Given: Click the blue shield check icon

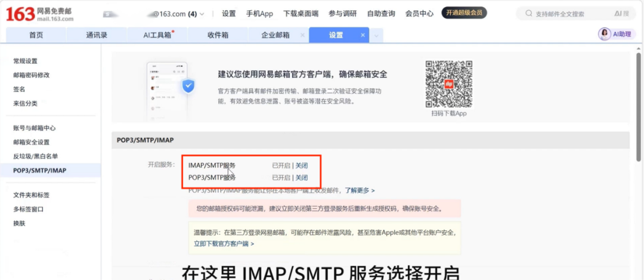Looking at the screenshot, I should point(188,85).
